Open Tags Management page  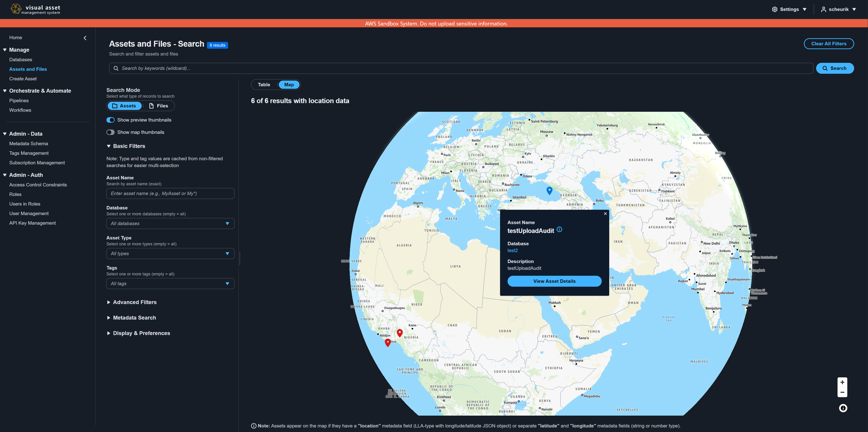[x=29, y=153]
